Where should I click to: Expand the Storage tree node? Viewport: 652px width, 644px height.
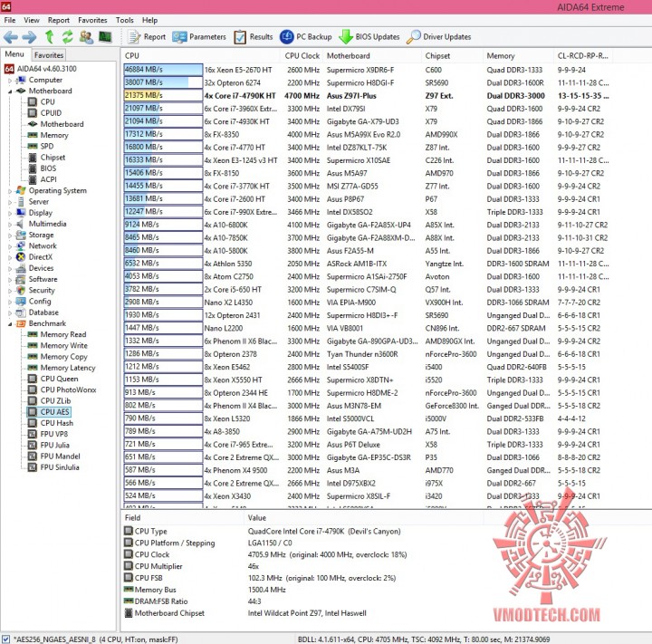pos(10,235)
